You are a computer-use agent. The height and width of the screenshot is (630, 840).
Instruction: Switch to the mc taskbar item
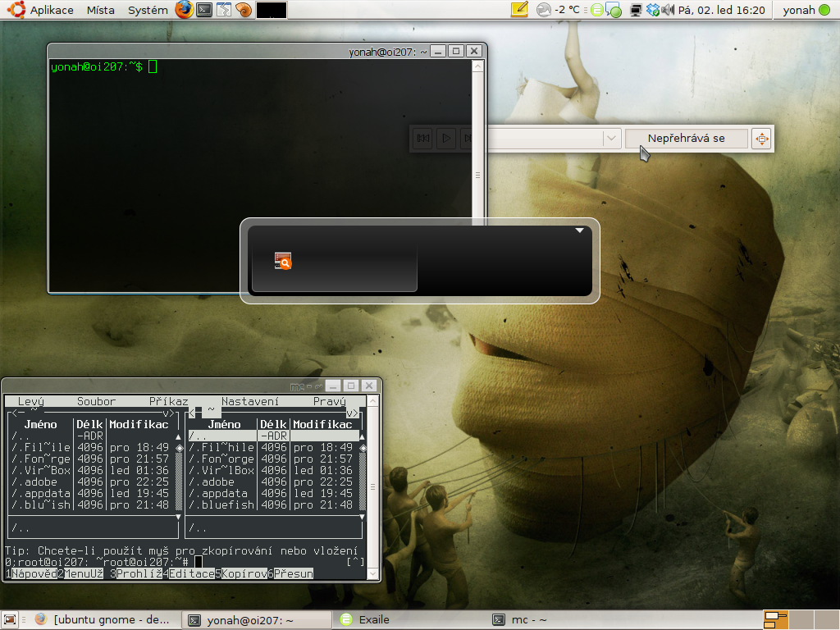point(563,620)
